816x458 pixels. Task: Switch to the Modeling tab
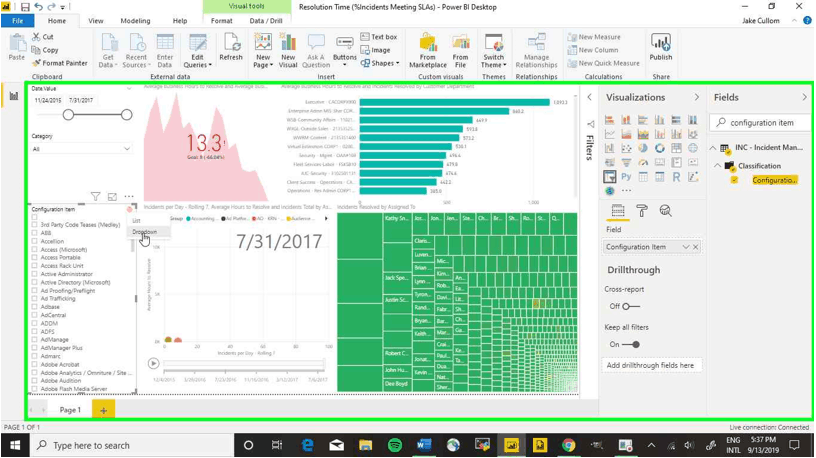[135, 21]
